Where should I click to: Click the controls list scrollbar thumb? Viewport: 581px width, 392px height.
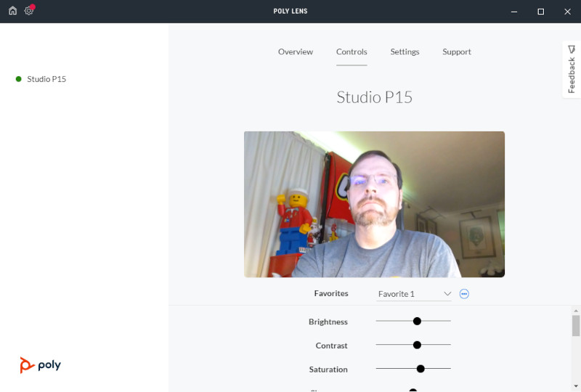point(575,326)
